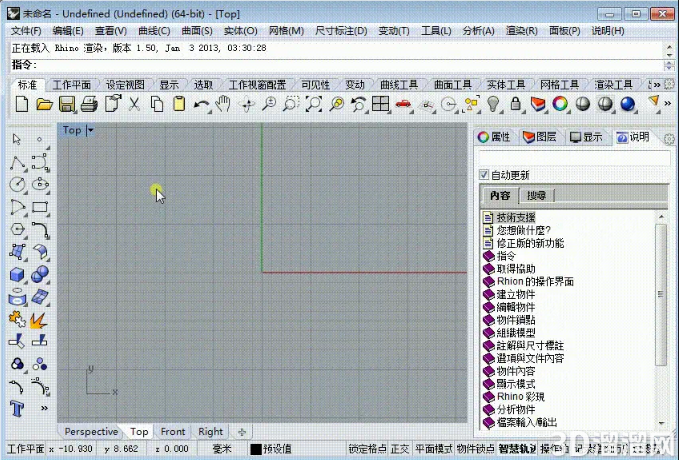Expand more left toolbar tools chevron

click(44, 408)
